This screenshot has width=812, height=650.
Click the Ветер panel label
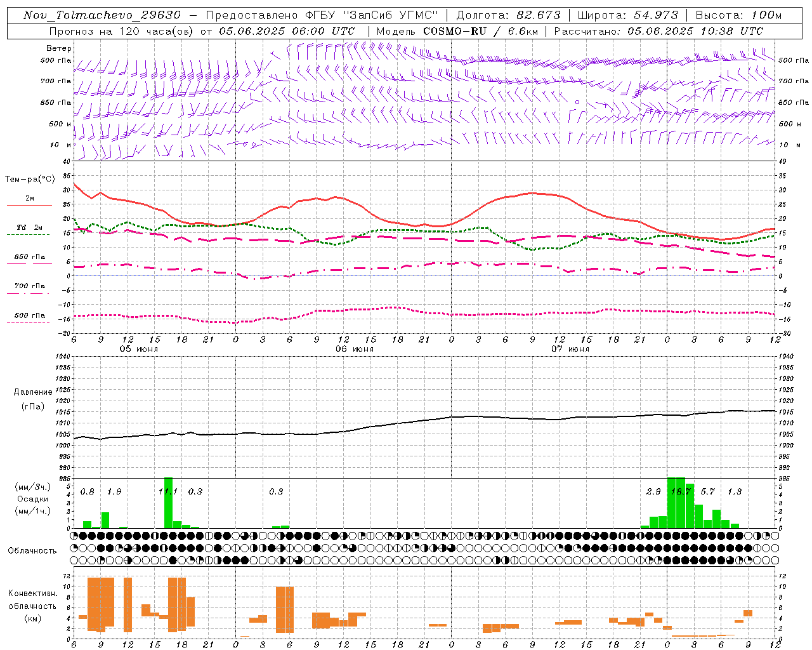(x=59, y=48)
